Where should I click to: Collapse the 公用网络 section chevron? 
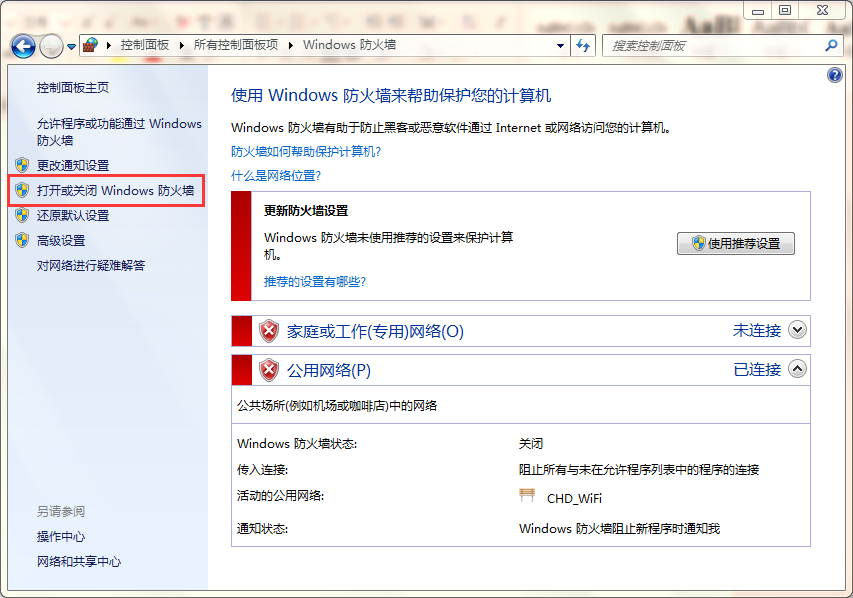click(x=797, y=369)
